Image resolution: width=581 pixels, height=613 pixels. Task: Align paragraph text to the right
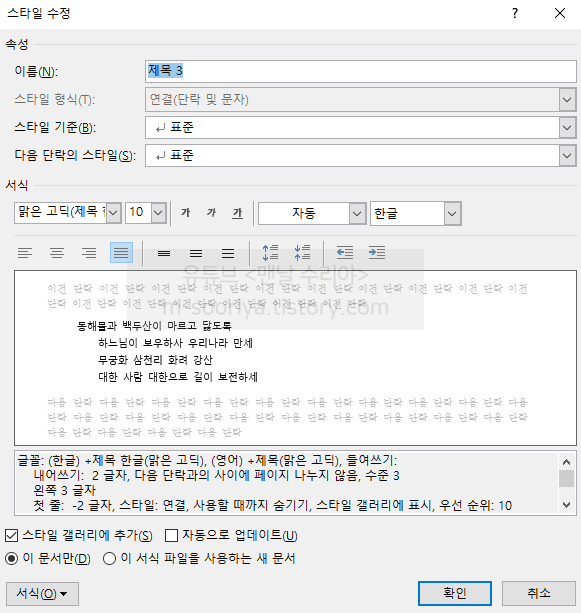click(x=89, y=253)
